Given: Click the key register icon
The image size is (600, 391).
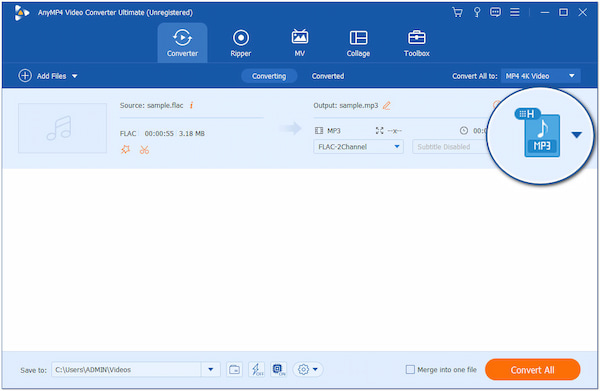Looking at the screenshot, I should tap(477, 12).
